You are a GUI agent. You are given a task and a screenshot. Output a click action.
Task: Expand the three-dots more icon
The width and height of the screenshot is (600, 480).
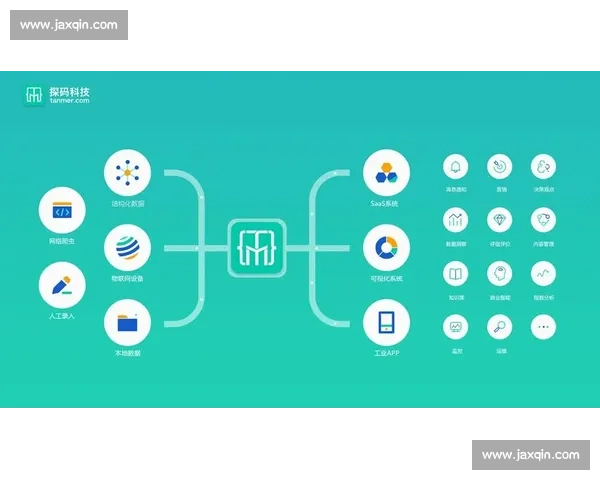(543, 327)
